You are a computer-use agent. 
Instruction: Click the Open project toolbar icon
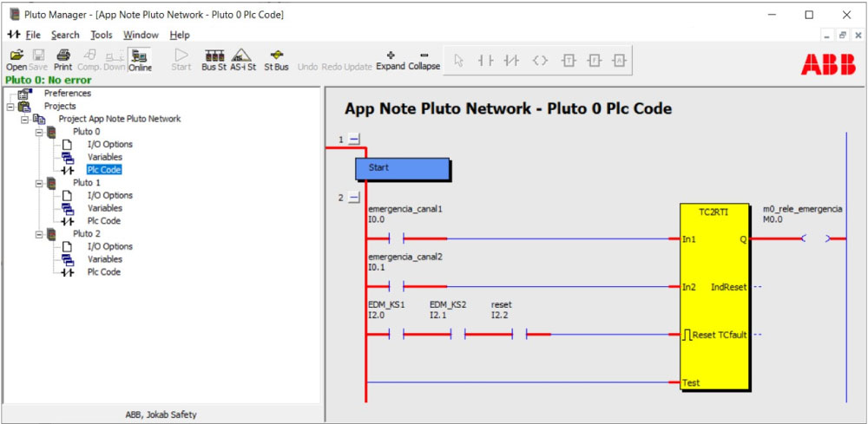16,59
